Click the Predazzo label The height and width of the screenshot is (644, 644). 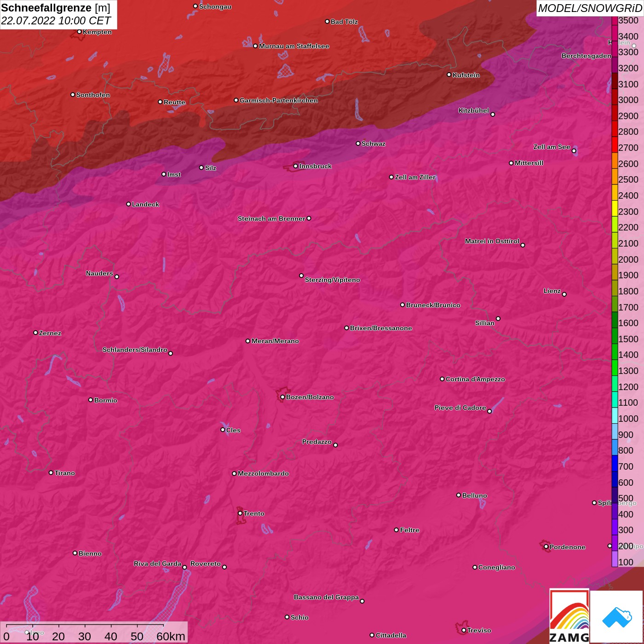[x=317, y=442]
